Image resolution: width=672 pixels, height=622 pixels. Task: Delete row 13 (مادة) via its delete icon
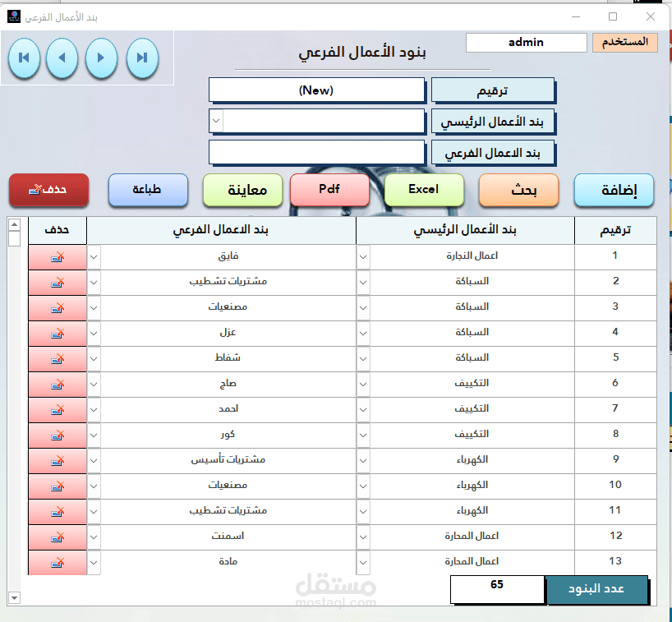pos(58,562)
